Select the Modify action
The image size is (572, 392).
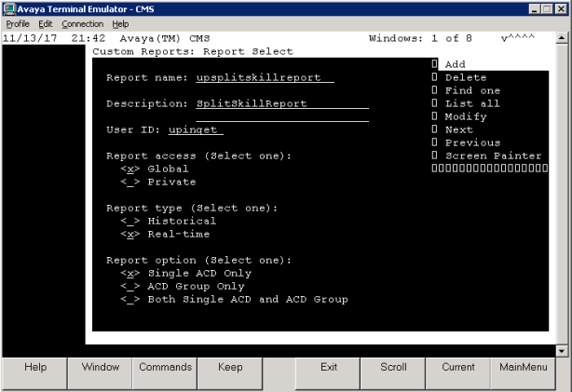coord(466,117)
